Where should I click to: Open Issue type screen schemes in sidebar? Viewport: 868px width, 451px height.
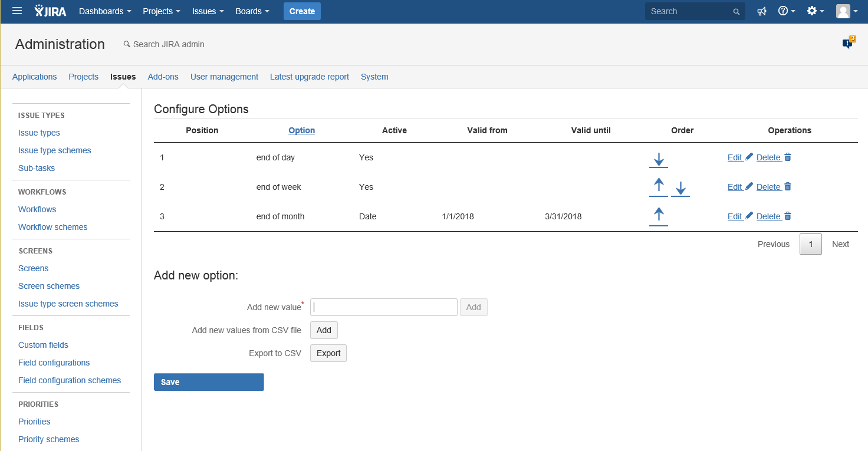pos(68,304)
